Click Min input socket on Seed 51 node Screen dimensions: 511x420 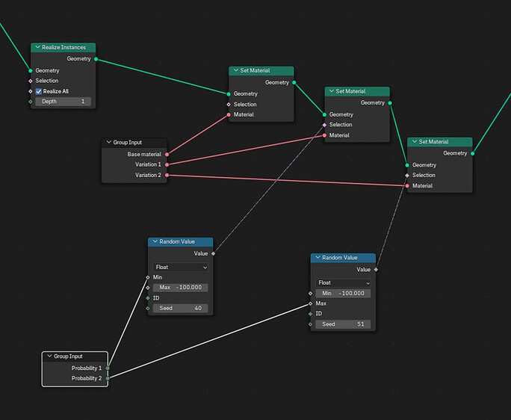310,293
